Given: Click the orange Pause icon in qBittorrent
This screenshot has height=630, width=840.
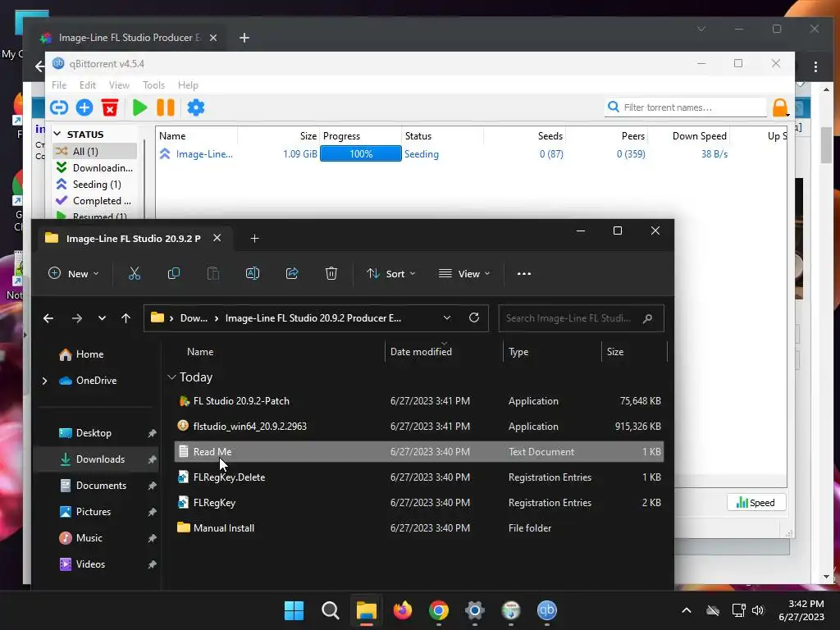Looking at the screenshot, I should 166,107.
